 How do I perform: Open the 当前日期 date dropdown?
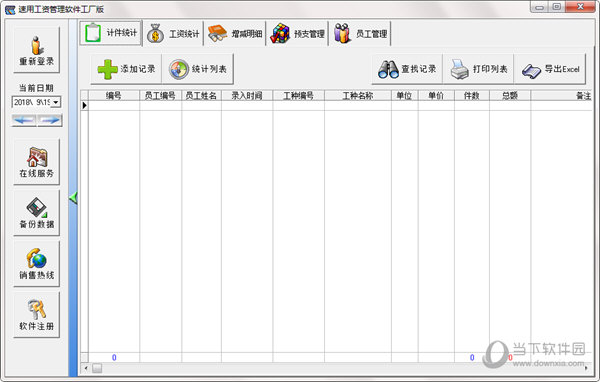56,102
